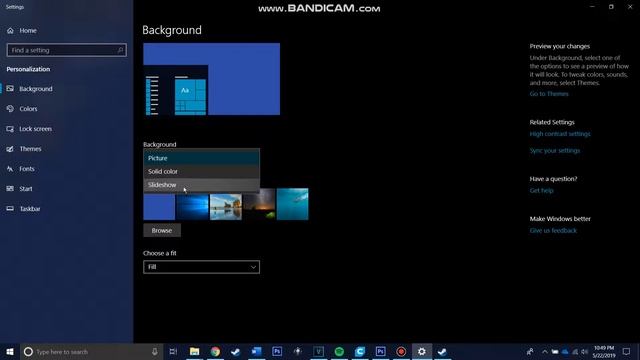Viewport: 640px width, 360px height.
Task: Click the OneDrive cloud tray icon
Action: (565, 351)
